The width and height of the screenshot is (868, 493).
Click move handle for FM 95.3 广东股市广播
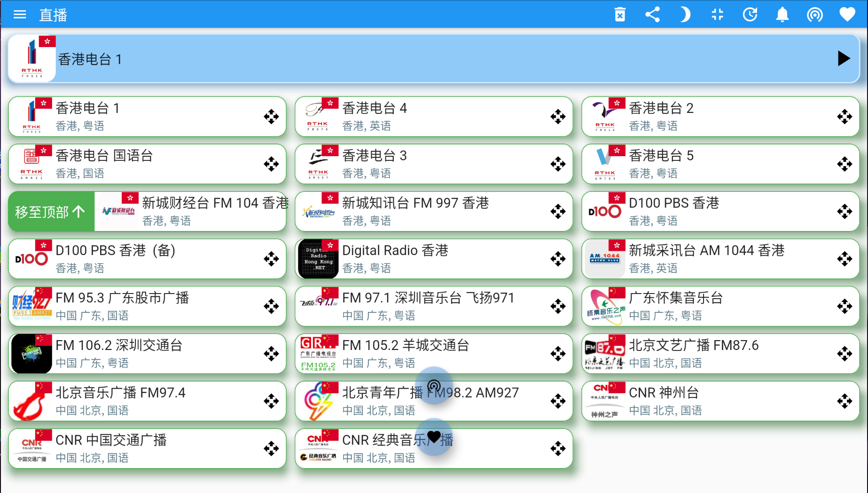pos(271,306)
